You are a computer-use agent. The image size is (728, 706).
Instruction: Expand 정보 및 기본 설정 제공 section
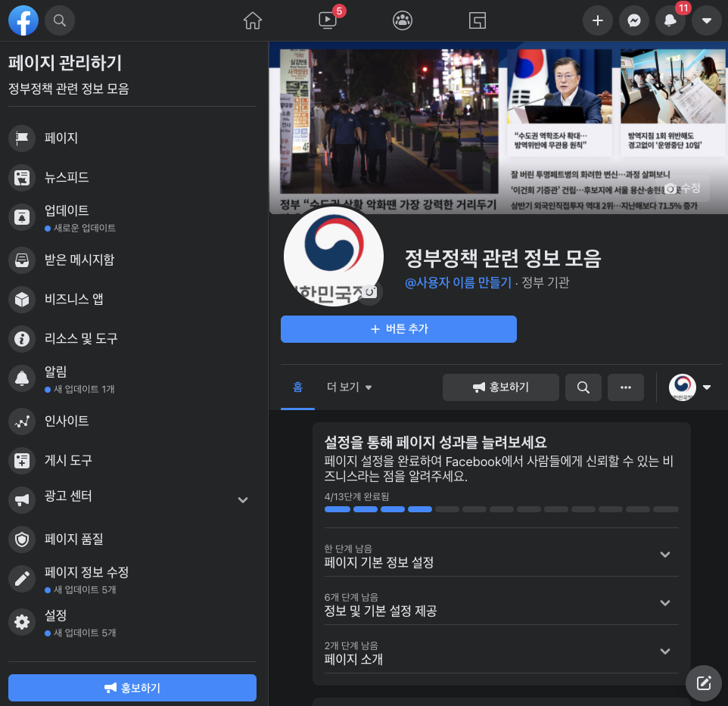point(502,603)
